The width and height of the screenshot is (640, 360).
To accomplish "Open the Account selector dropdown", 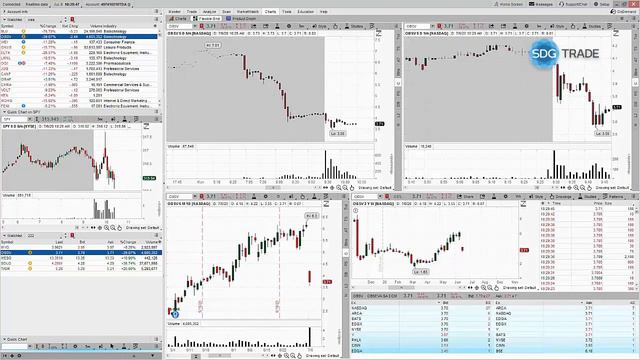I will (109, 4).
